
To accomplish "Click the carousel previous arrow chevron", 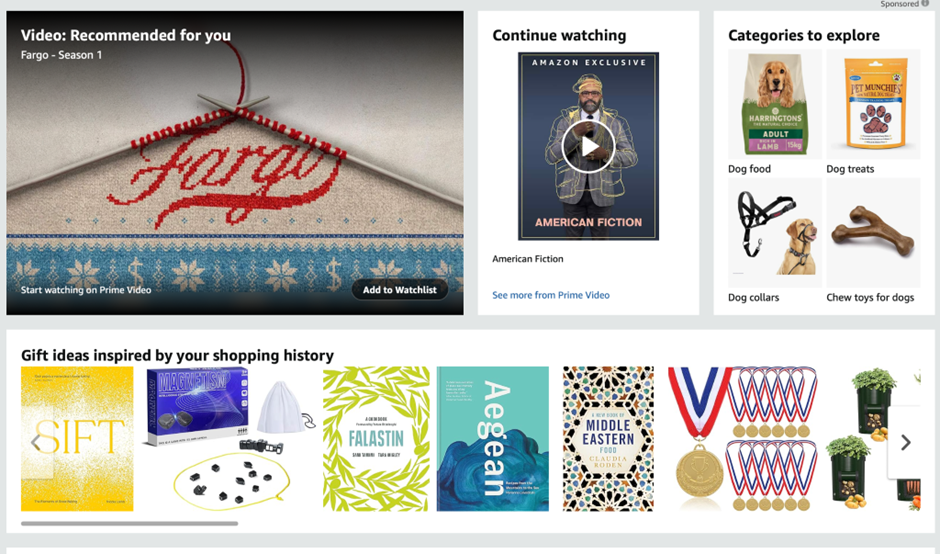I will click(35, 442).
